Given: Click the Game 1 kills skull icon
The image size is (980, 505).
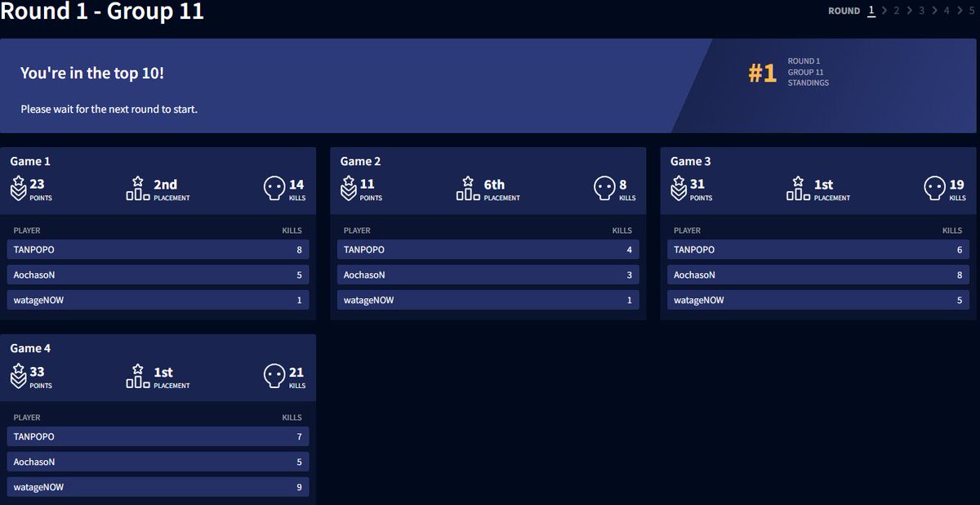Looking at the screenshot, I should pos(274,189).
